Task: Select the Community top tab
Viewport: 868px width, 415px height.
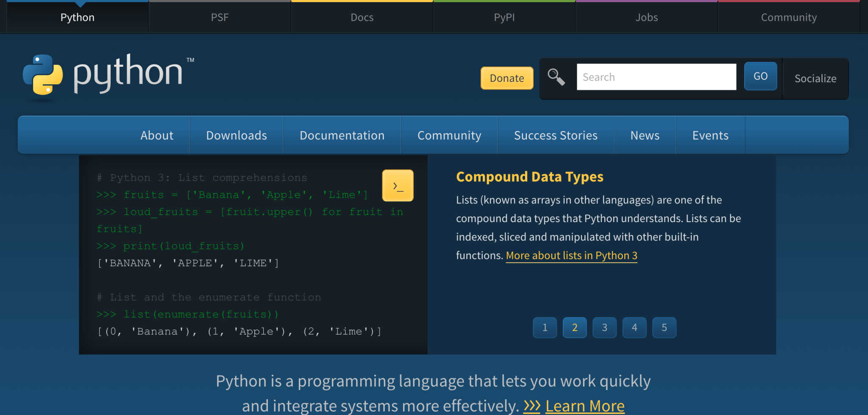Action: pos(789,17)
